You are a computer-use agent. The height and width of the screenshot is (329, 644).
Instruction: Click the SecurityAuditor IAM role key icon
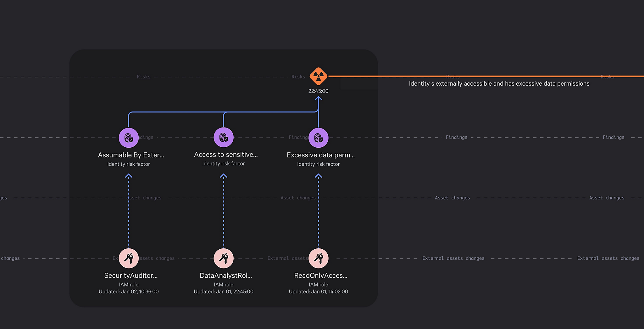[x=129, y=258]
